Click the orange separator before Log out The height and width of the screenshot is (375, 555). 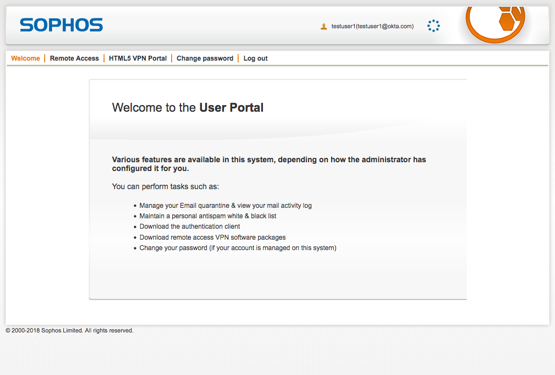pos(238,58)
